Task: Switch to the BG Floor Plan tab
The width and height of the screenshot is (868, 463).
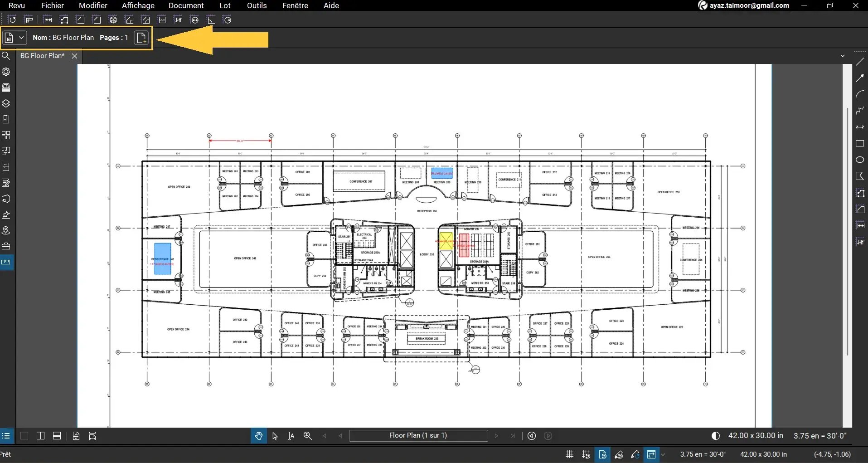Action: click(x=42, y=56)
